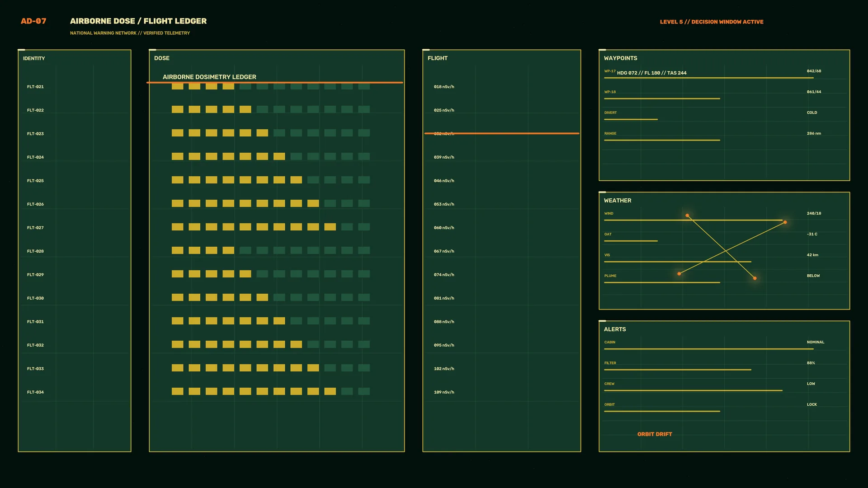Click the PLUME label in Weather
The height and width of the screenshot is (488, 868).
pyautogui.click(x=610, y=276)
